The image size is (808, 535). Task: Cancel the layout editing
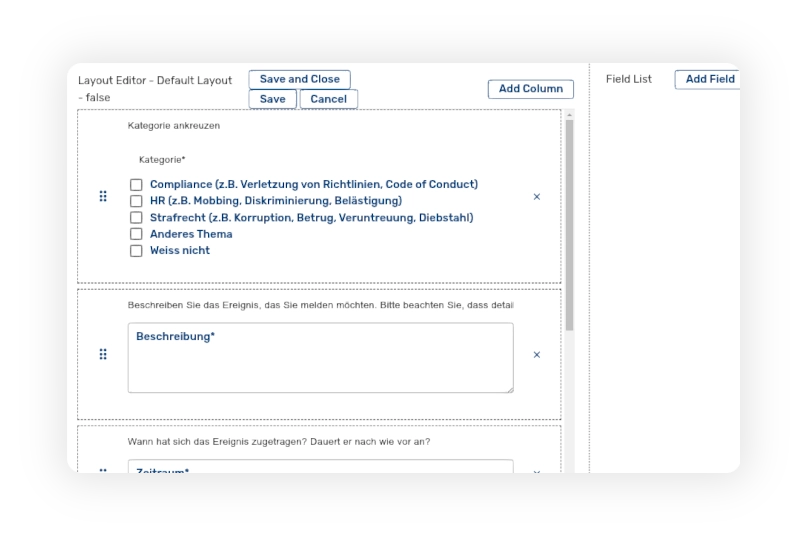coord(328,99)
